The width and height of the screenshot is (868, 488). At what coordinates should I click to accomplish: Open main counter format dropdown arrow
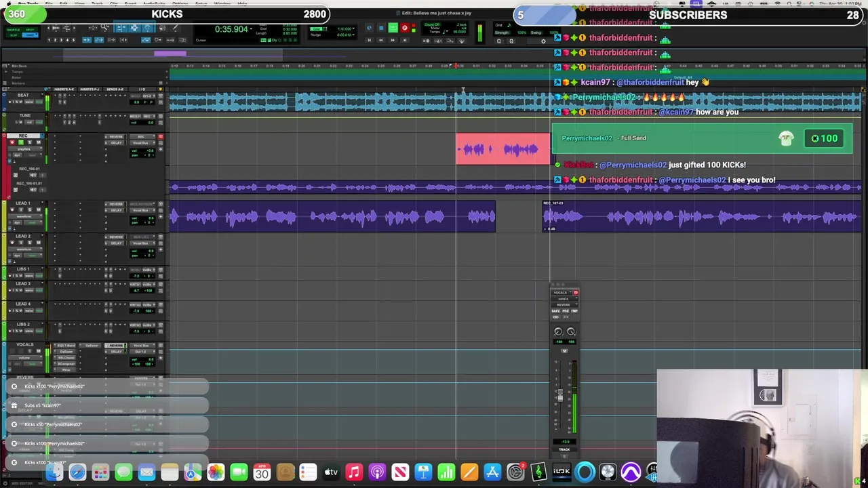(x=251, y=28)
